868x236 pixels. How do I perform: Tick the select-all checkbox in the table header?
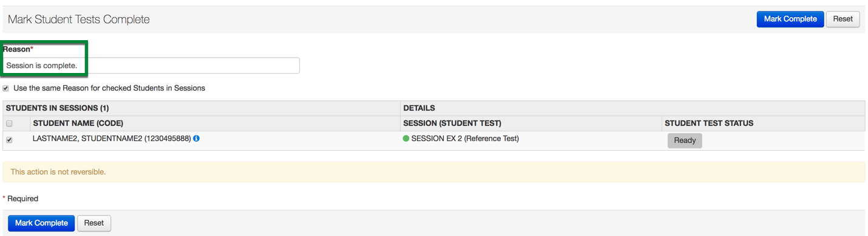(x=9, y=123)
